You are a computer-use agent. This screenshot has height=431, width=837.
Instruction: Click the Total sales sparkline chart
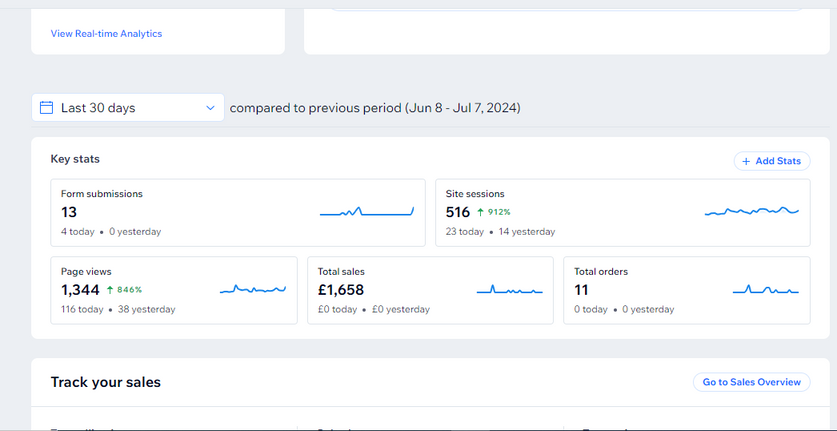pos(509,289)
